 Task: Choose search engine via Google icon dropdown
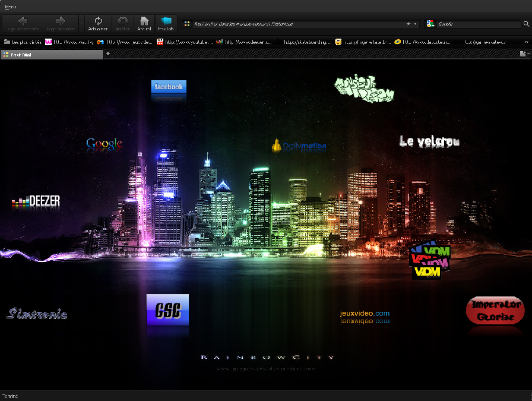pyautogui.click(x=430, y=24)
